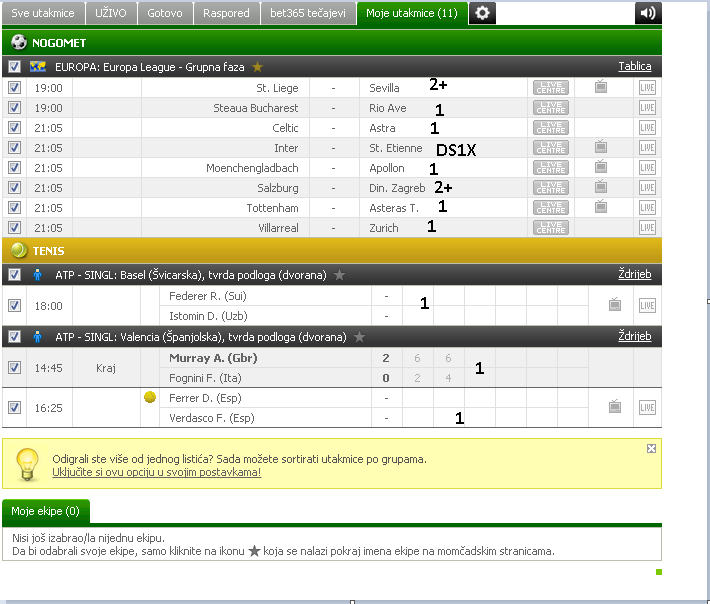The width and height of the screenshot is (710, 604).
Task: Close the yellow tip notification box
Action: coord(652,448)
